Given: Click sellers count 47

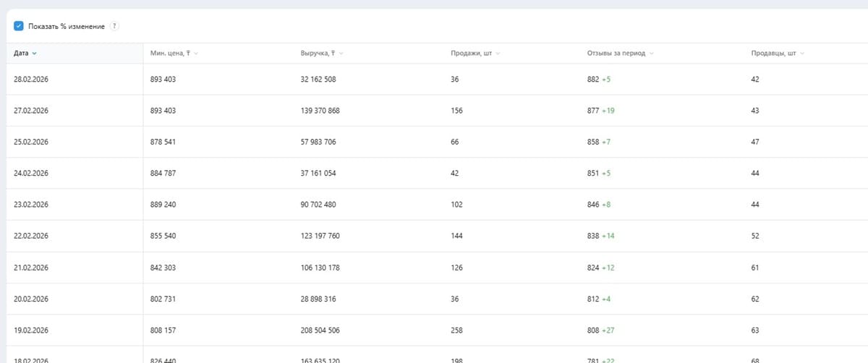Looking at the screenshot, I should pos(755,142).
